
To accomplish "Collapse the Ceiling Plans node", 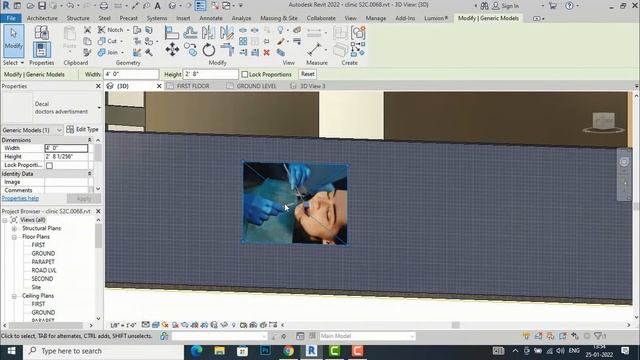I will pyautogui.click(x=14, y=296).
